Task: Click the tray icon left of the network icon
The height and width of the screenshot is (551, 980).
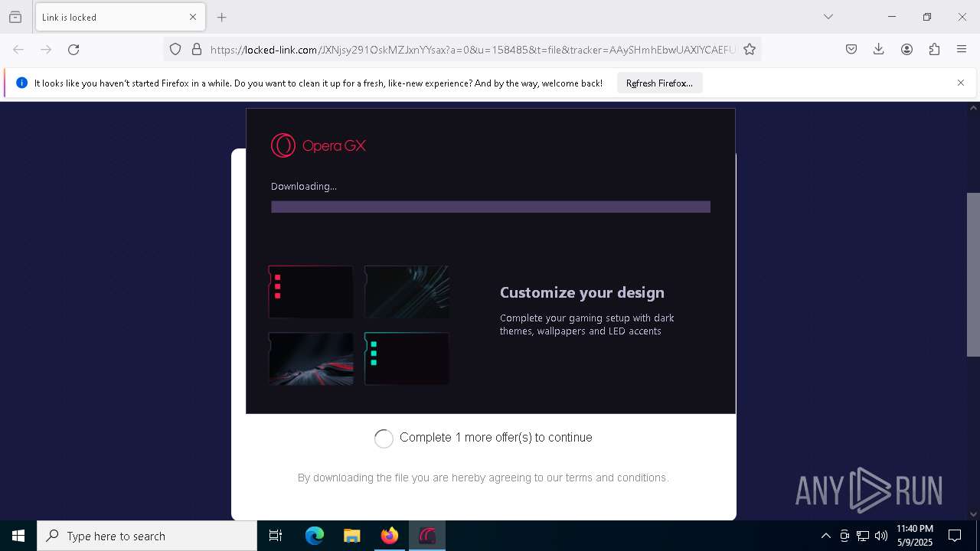Action: click(x=844, y=536)
